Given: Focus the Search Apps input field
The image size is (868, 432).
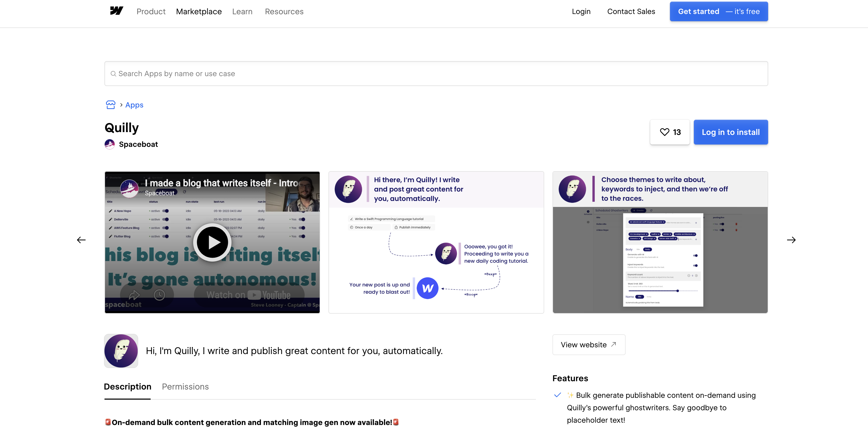Looking at the screenshot, I should [x=436, y=73].
